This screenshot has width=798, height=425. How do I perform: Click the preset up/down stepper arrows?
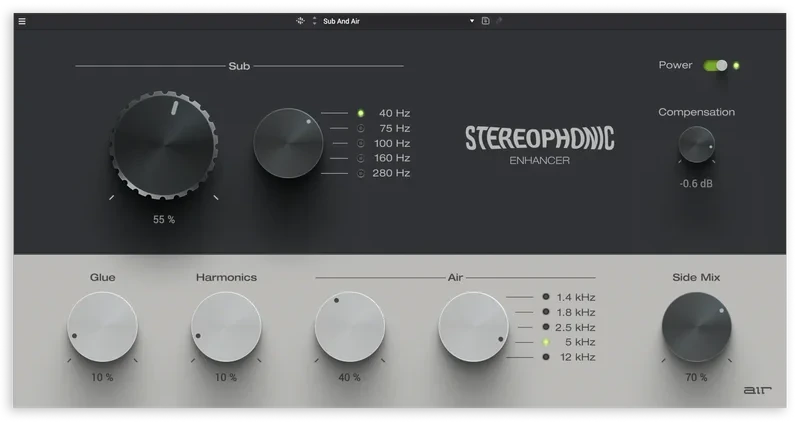(314, 21)
